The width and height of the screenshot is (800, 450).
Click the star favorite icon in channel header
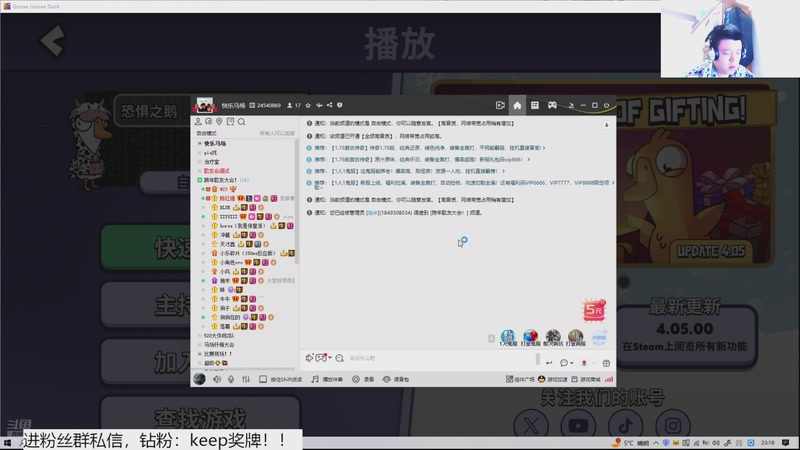pyautogui.click(x=308, y=105)
